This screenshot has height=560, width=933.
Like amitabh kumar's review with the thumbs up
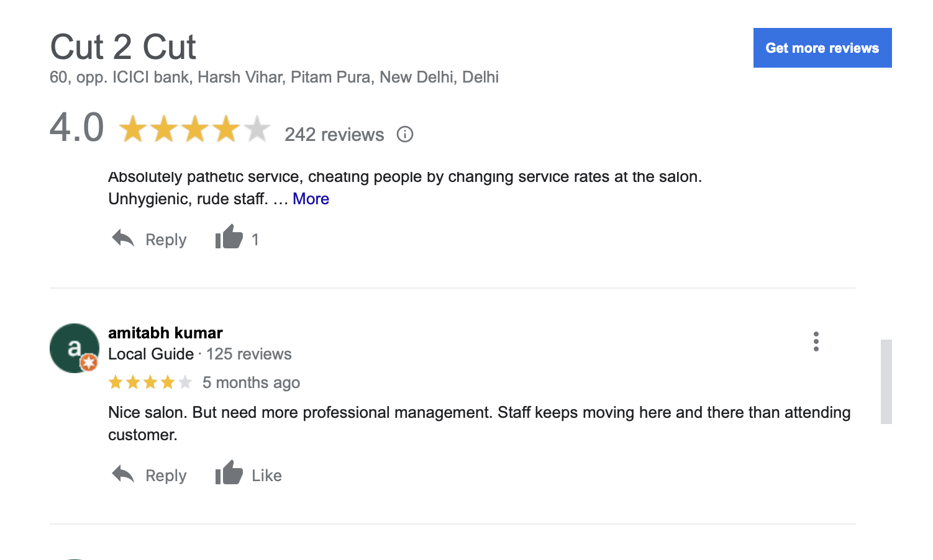(229, 473)
